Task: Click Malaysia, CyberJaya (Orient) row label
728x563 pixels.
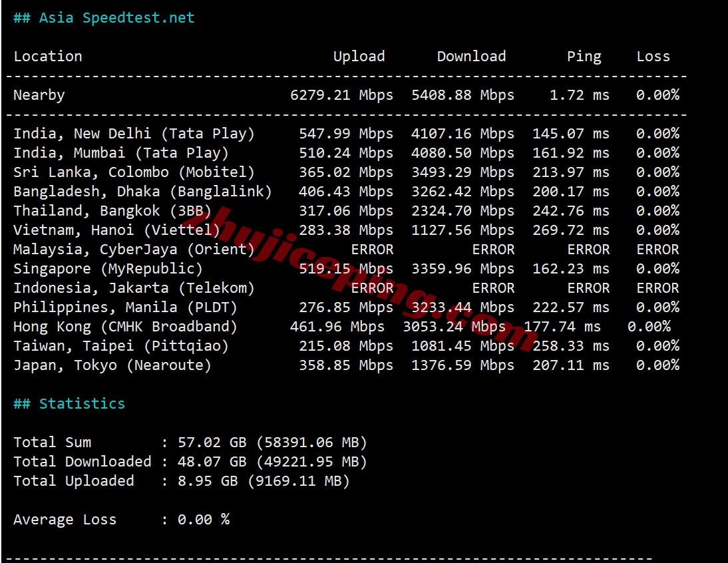Action: [134, 250]
